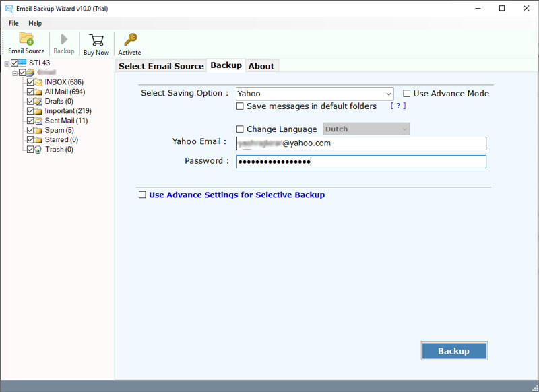Screen dimensions: 539x392
Task: Enable Advance Settings for Selective Backup
Action: click(142, 195)
